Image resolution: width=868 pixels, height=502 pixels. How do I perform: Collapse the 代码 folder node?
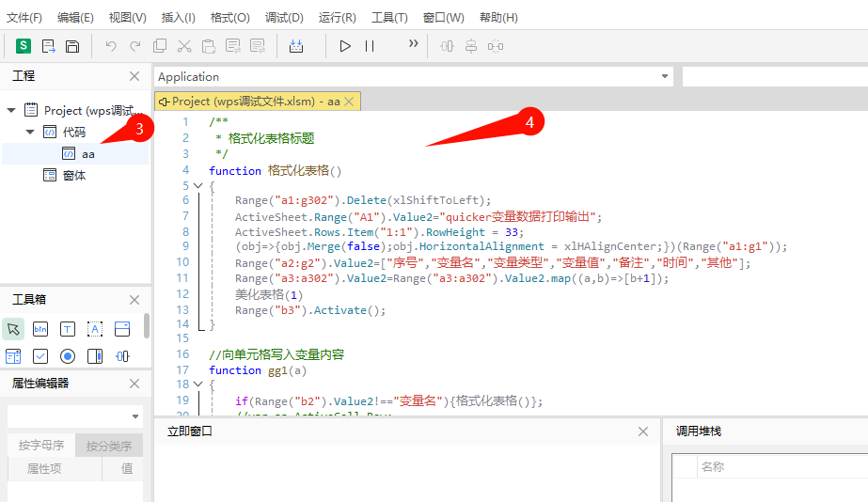[30, 132]
